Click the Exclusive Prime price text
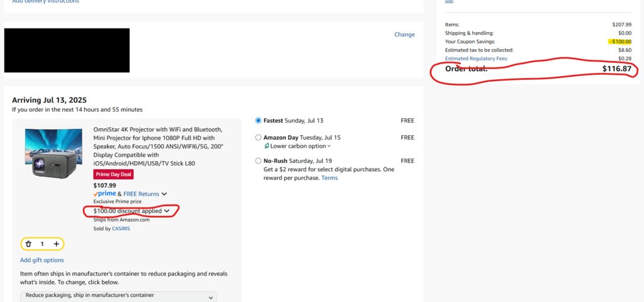The height and width of the screenshot is (302, 644). tap(118, 201)
